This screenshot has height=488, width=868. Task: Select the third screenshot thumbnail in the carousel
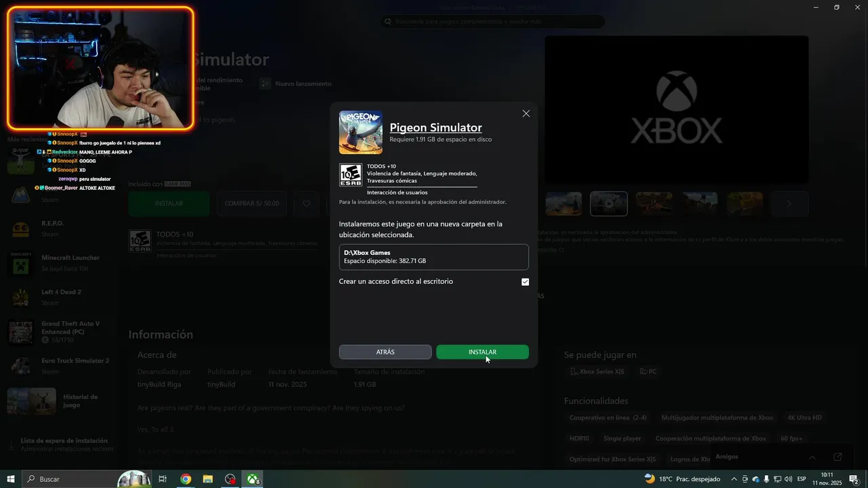[654, 203]
